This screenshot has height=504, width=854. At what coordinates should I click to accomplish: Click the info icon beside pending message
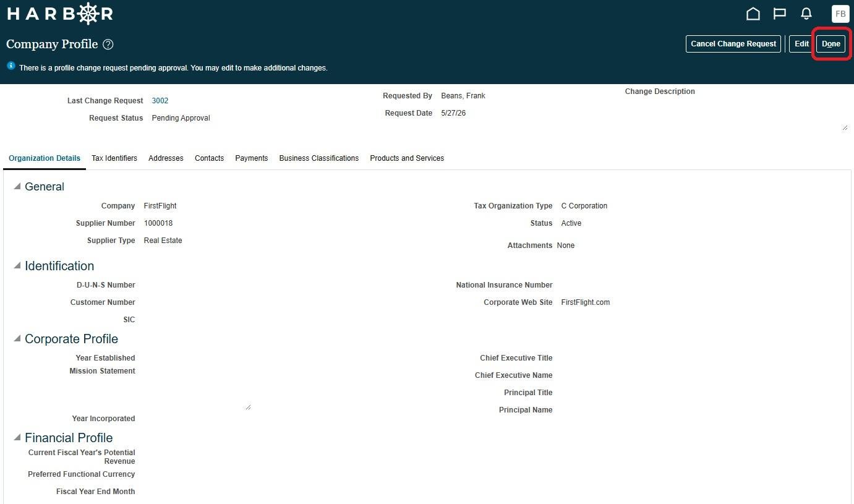(x=11, y=66)
